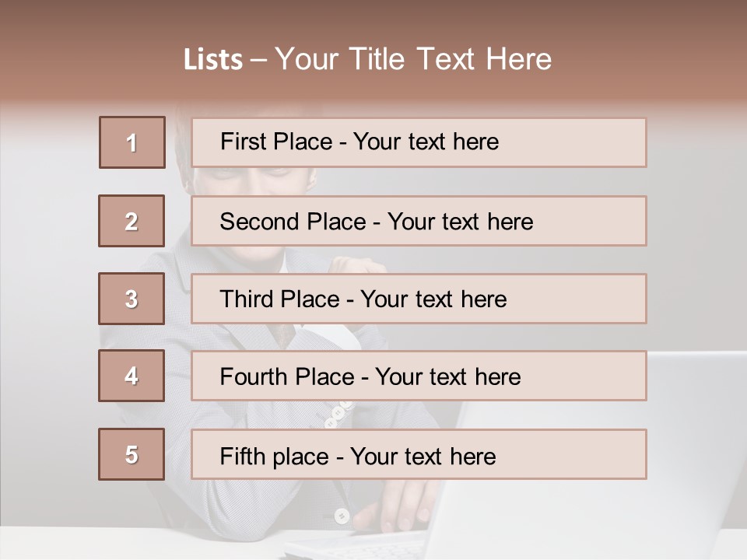Click the "Fourth Place - Your text here" box
747x560 pixels.
point(419,376)
